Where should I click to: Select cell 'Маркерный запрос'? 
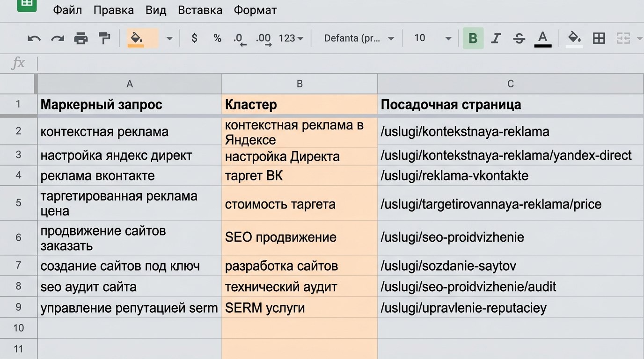pyautogui.click(x=130, y=104)
